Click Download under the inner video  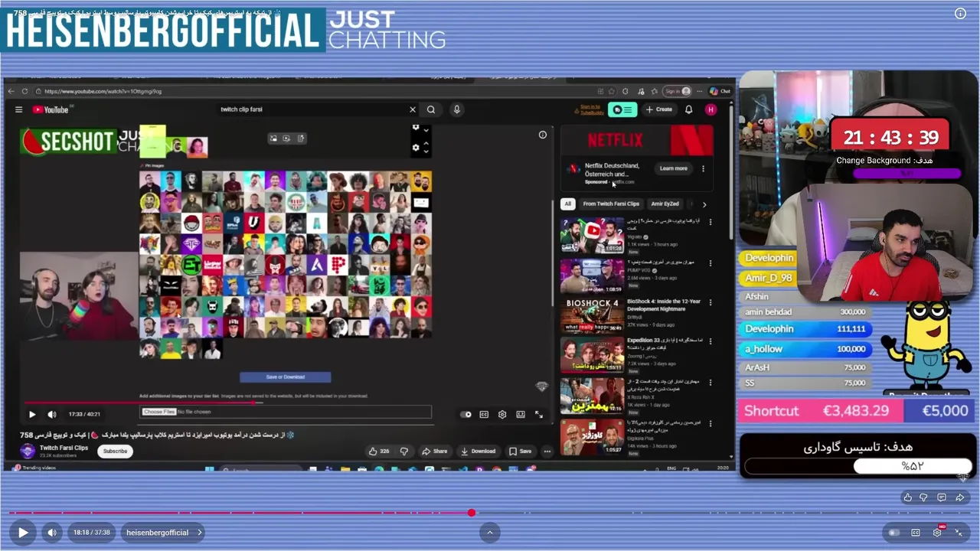click(x=478, y=451)
